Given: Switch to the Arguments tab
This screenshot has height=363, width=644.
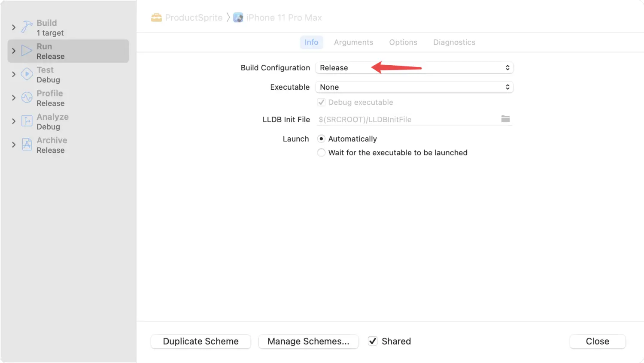Looking at the screenshot, I should tap(353, 42).
